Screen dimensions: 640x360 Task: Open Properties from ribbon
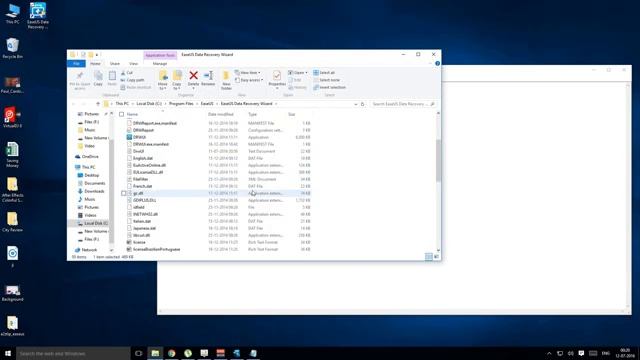click(x=277, y=79)
